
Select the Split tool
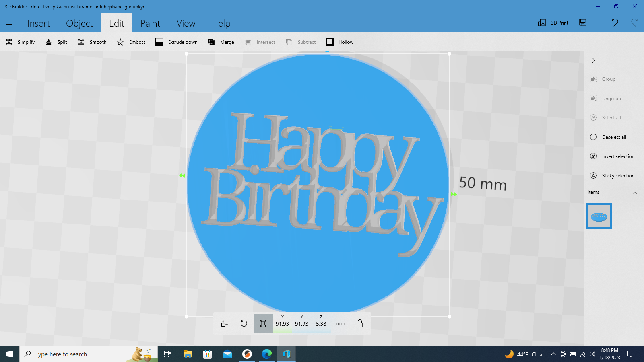56,42
